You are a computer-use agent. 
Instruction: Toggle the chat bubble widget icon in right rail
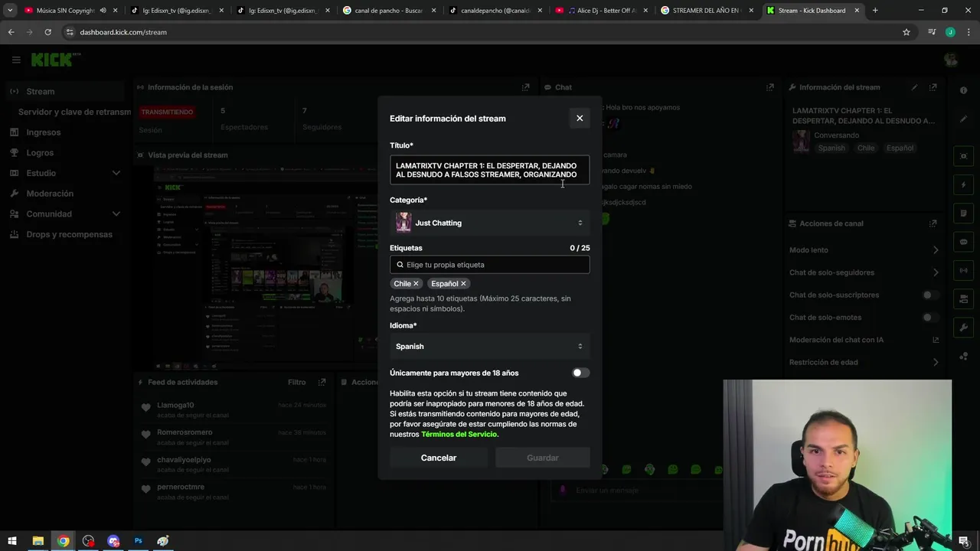(964, 242)
